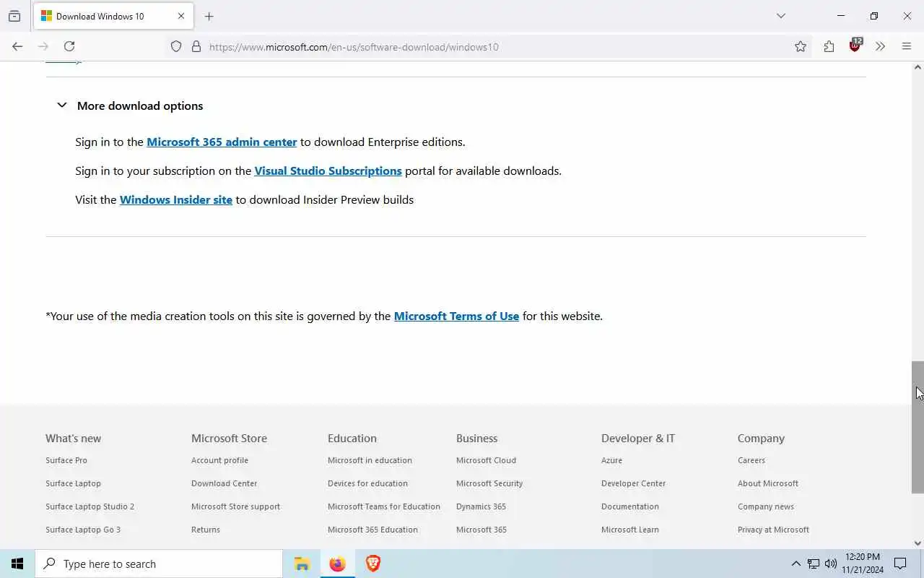Open the Firefox application menu

pyautogui.click(x=907, y=46)
